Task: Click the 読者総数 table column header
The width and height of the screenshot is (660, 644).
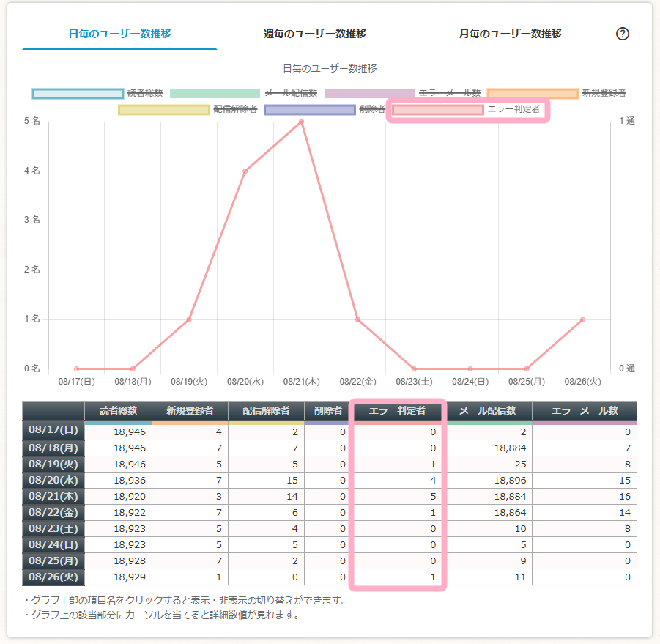Action: click(x=118, y=411)
